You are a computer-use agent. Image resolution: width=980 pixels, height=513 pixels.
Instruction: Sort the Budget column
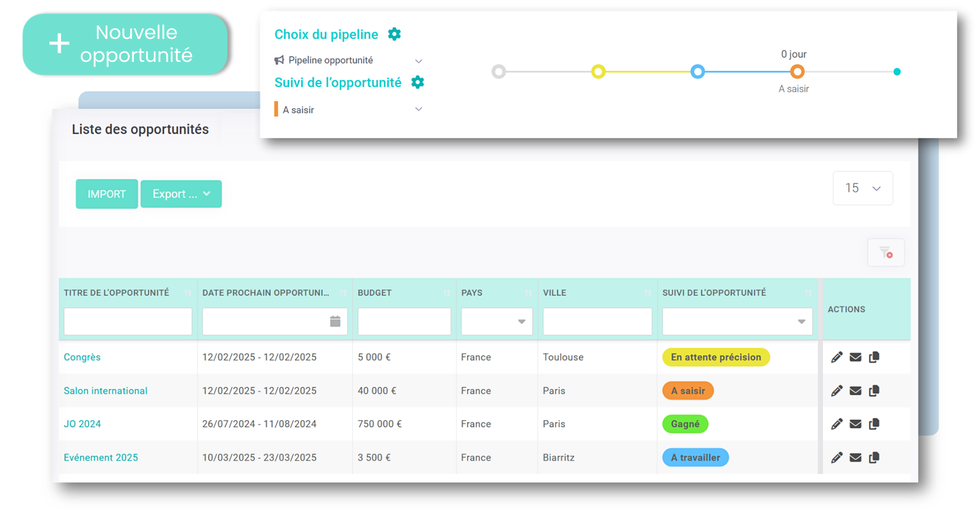[447, 293]
